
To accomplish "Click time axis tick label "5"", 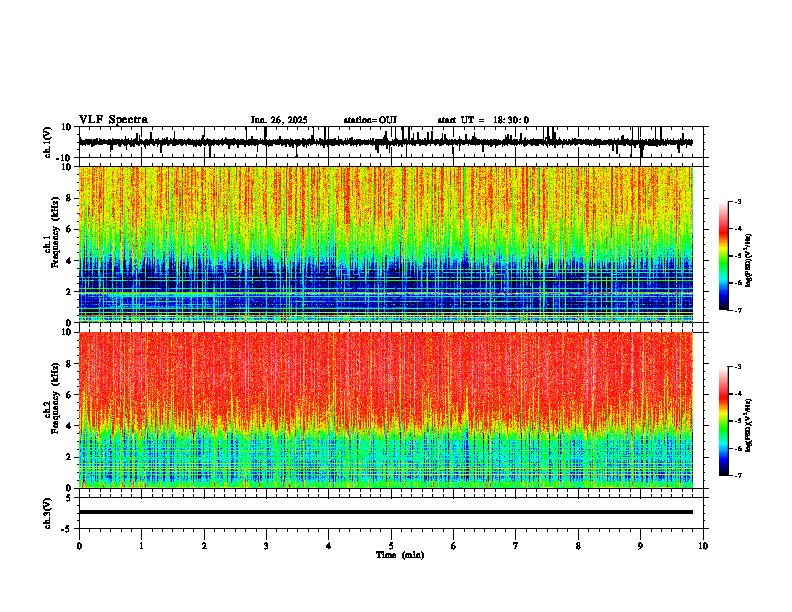I will (391, 546).
